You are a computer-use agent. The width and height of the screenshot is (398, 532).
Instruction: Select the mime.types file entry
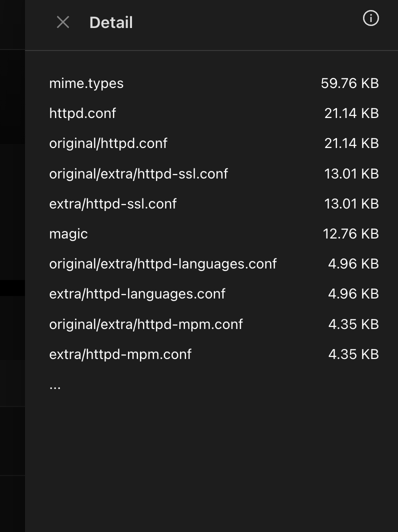click(214, 83)
